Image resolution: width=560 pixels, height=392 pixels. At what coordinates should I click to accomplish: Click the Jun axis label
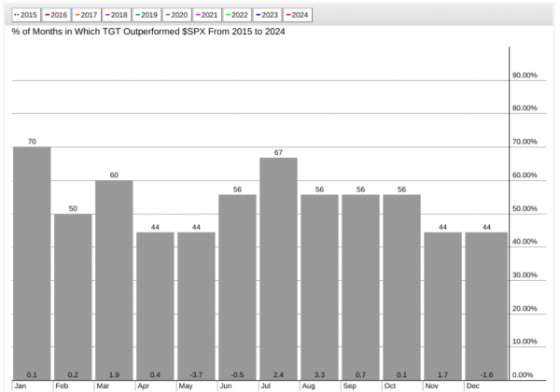pyautogui.click(x=226, y=385)
